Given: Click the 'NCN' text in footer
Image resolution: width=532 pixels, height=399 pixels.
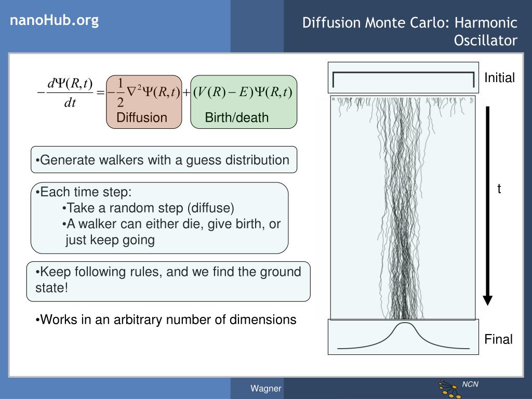Looking at the screenshot, I should (x=470, y=384).
